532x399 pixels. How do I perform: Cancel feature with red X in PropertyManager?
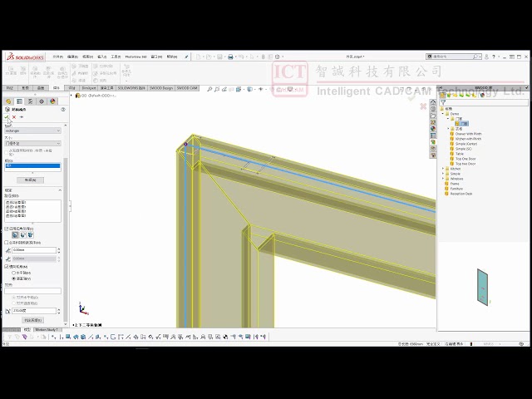(14, 117)
